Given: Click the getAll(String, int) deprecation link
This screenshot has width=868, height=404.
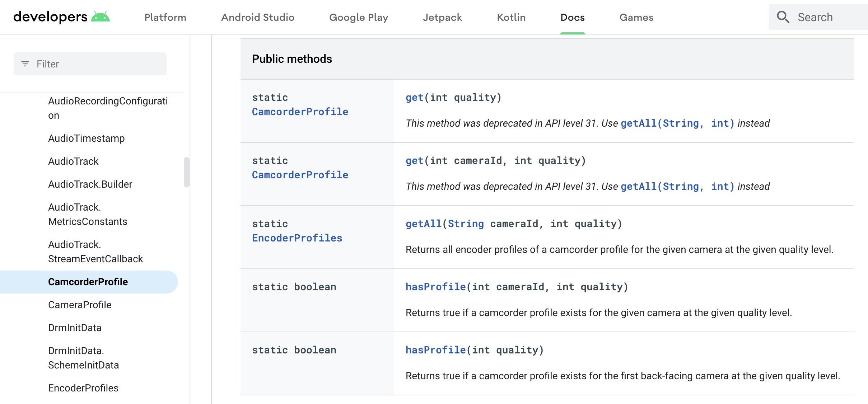Looking at the screenshot, I should tap(677, 123).
